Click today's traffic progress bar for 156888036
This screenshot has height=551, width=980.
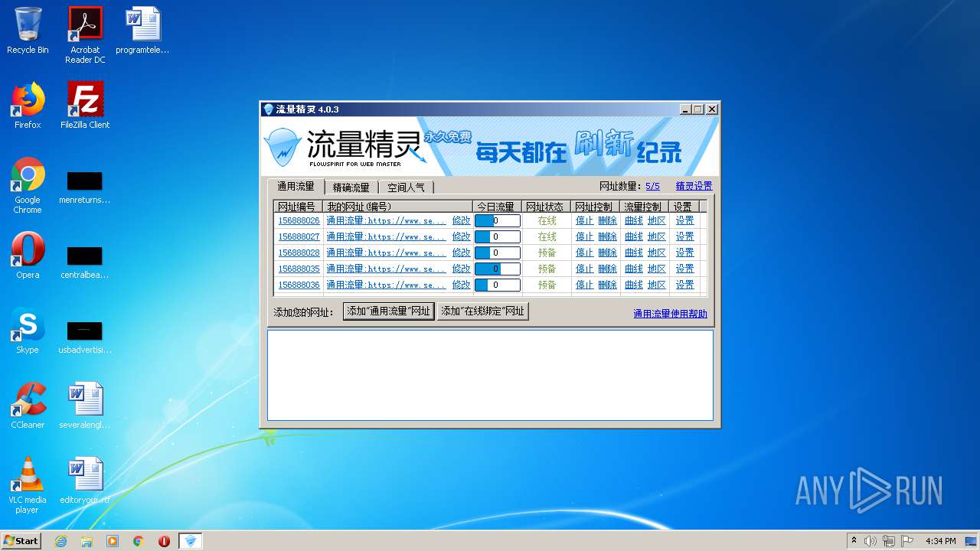[x=498, y=285]
